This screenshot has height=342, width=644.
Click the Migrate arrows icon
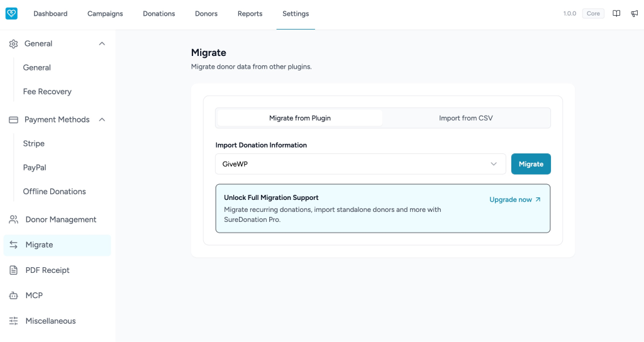(x=14, y=245)
